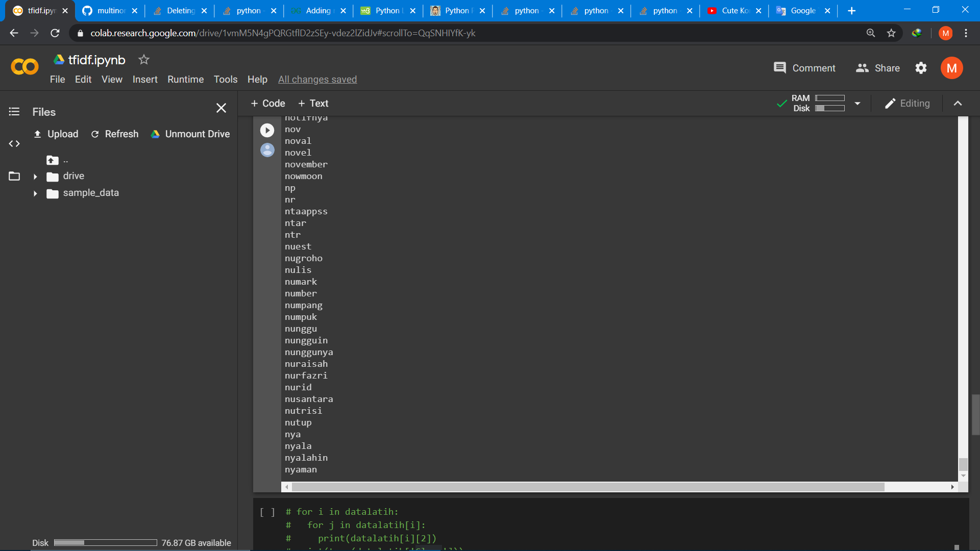Open the Colab settings gear
The width and height of the screenshot is (980, 551).
coord(921,68)
